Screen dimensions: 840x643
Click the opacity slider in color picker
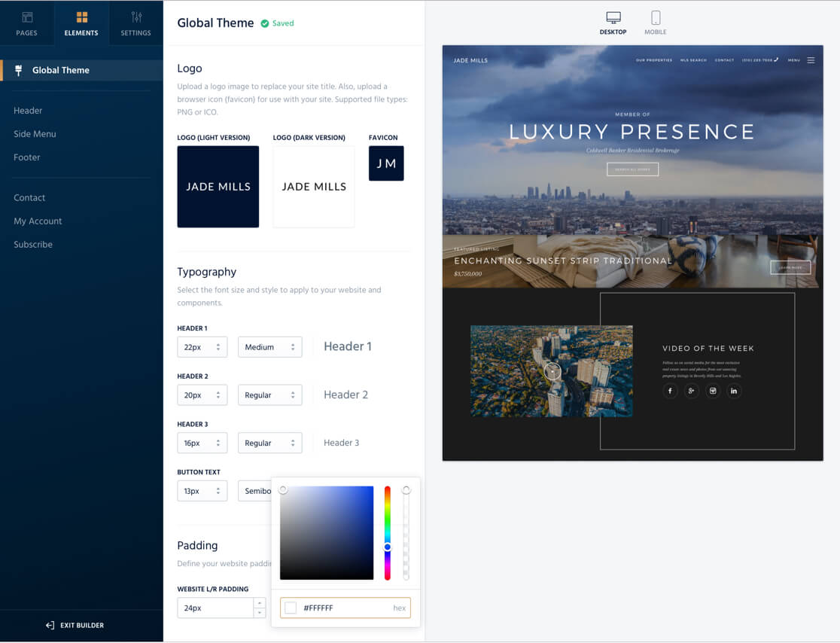(x=406, y=533)
